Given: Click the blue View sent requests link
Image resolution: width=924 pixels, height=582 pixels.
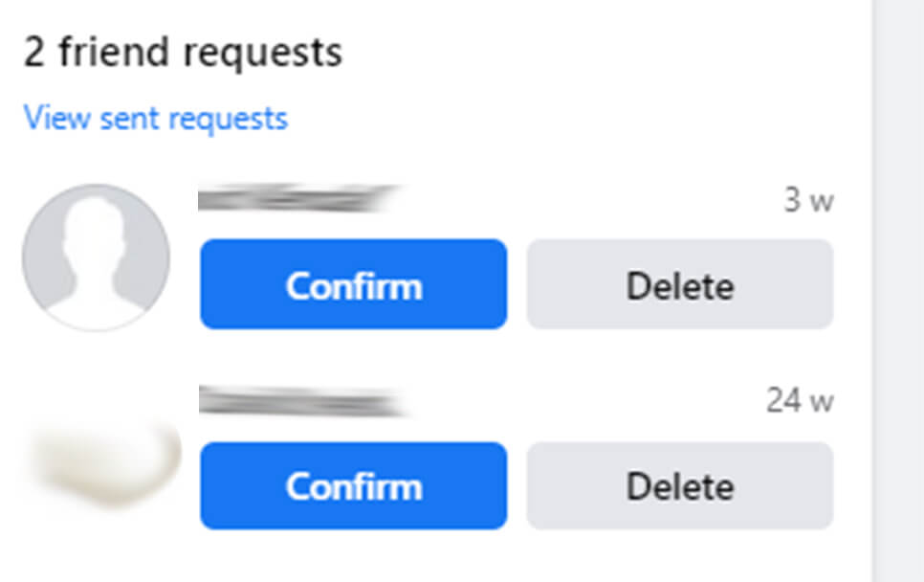Looking at the screenshot, I should [x=155, y=117].
